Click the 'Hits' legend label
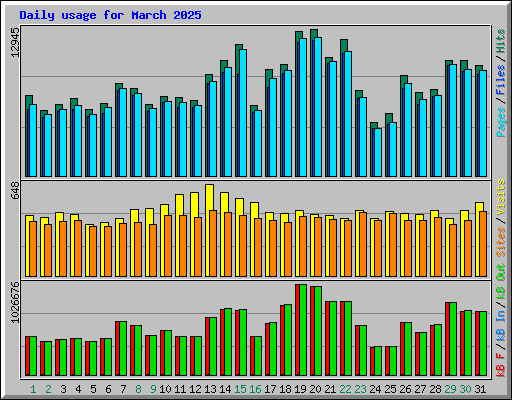 [501, 41]
